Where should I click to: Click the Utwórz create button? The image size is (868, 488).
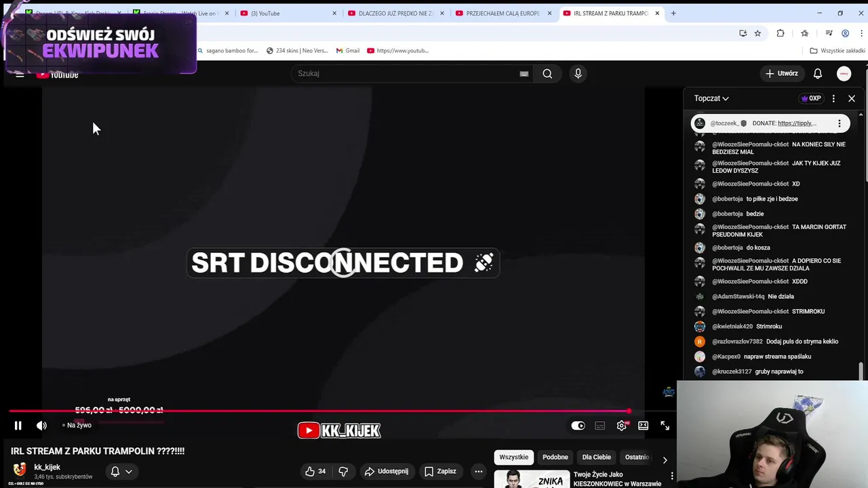(x=782, y=73)
